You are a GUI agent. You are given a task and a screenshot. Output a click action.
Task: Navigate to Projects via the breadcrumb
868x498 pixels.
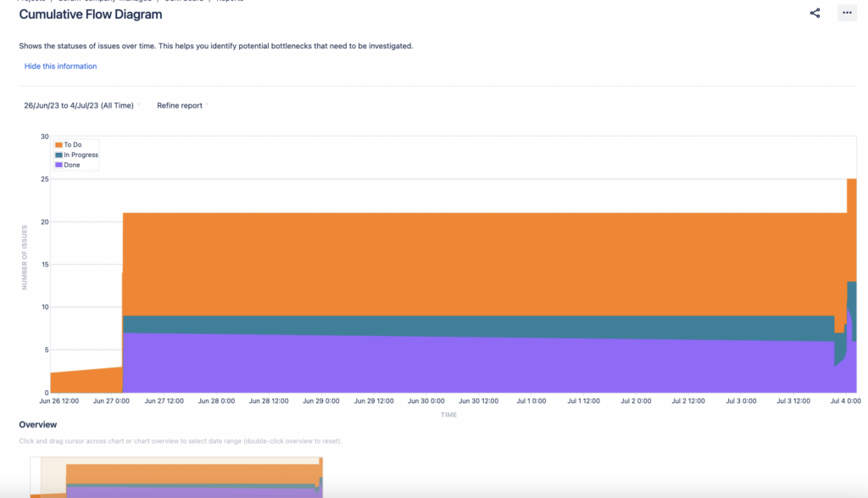pyautogui.click(x=34, y=2)
